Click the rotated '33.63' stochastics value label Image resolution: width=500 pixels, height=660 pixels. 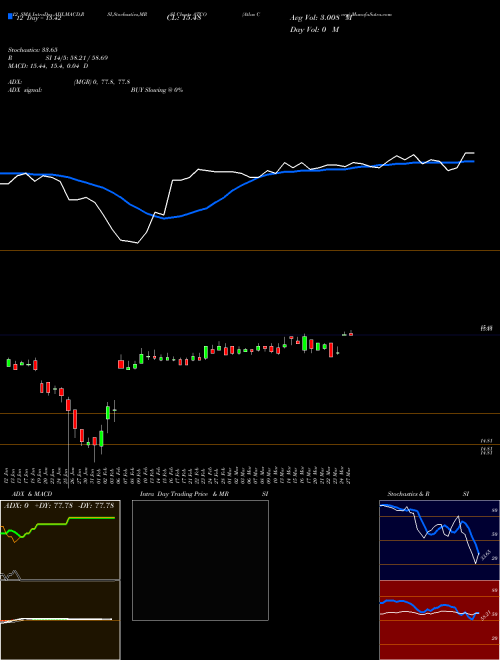(485, 555)
